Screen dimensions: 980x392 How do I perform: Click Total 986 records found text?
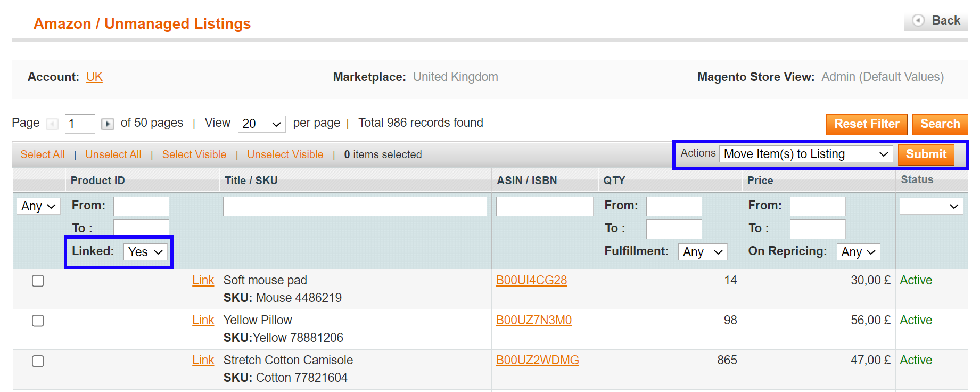(x=421, y=123)
